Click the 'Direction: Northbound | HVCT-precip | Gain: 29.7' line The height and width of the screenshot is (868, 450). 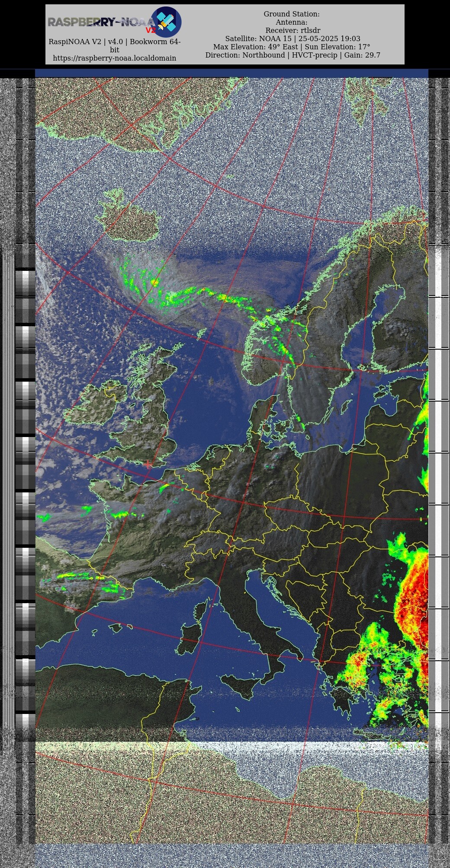tap(293, 55)
